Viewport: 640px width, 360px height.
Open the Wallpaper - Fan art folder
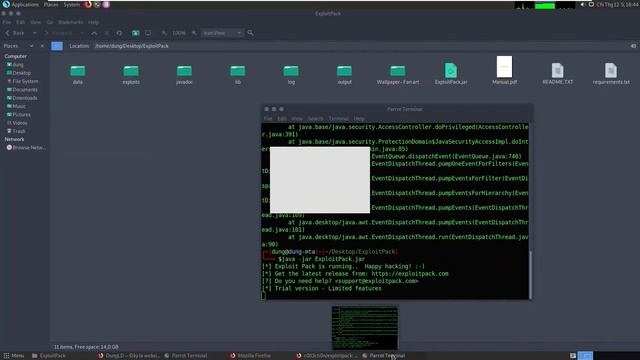click(x=398, y=74)
